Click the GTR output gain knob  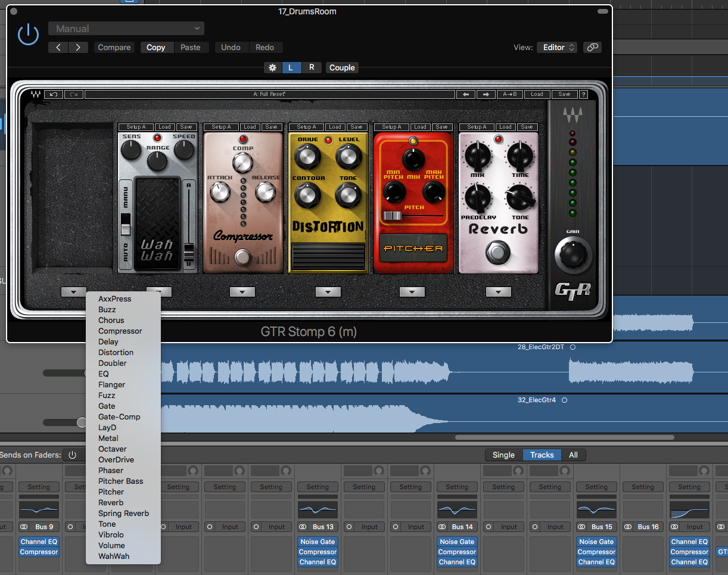[574, 254]
